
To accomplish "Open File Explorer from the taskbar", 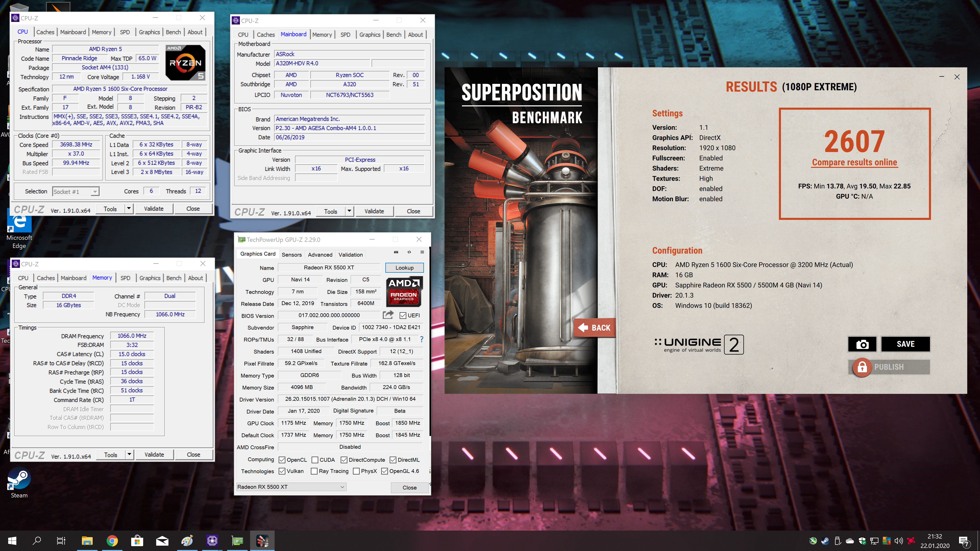I will (x=87, y=540).
